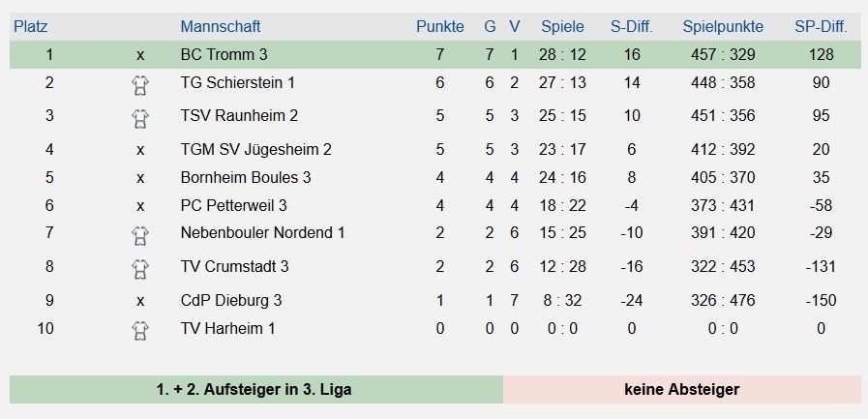Click jersey icon beside TSV Raunheim 2
868x419 pixels.
point(140,118)
